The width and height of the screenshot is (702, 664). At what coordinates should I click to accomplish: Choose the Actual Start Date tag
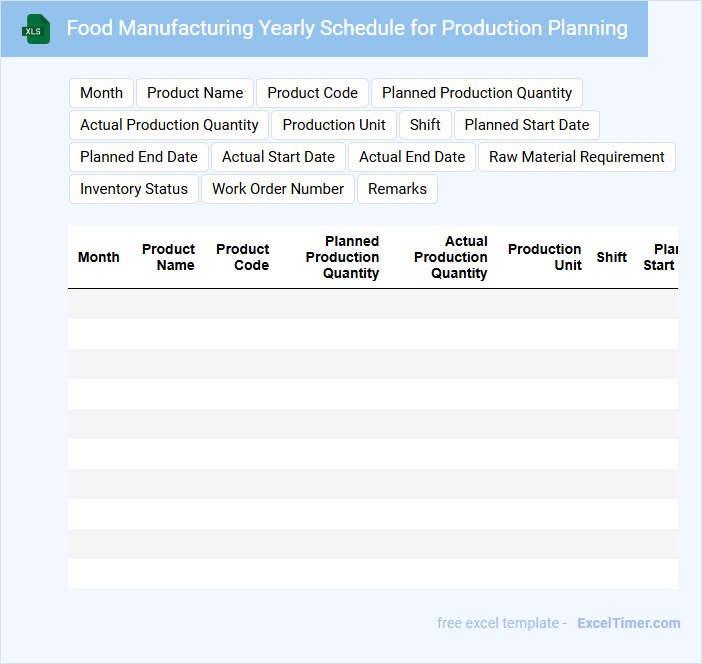[x=278, y=157]
